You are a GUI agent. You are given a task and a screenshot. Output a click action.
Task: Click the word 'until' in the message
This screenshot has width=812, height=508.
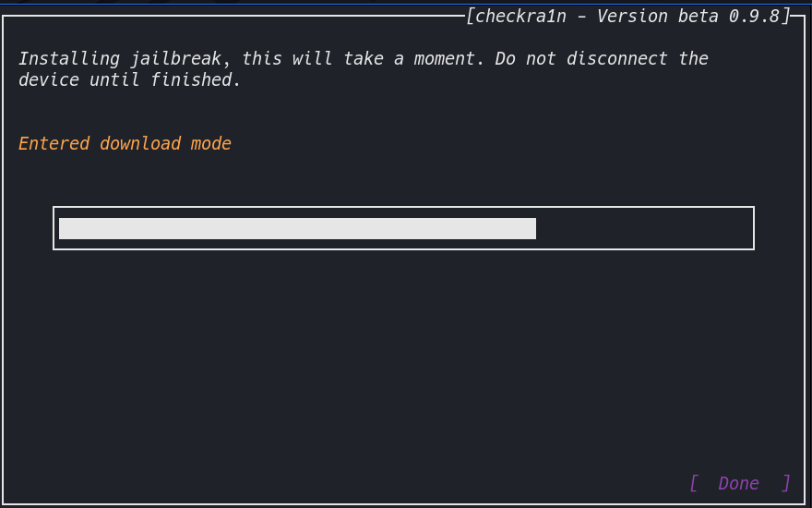114,79
